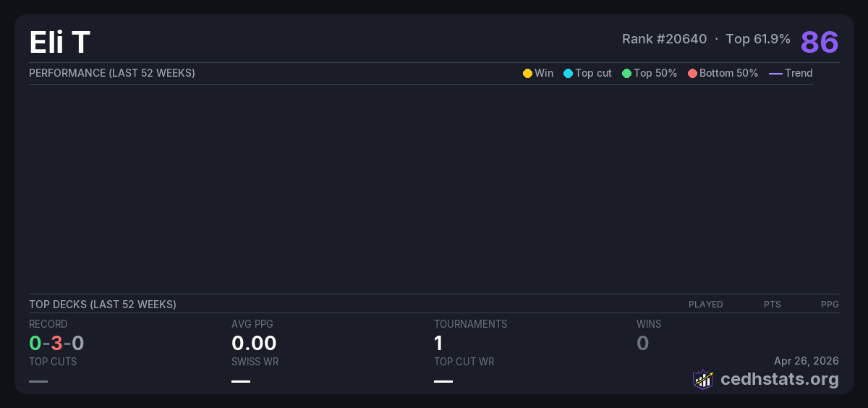Click the cyan Top cut legend dot
This screenshot has height=408, width=868.
[568, 73]
